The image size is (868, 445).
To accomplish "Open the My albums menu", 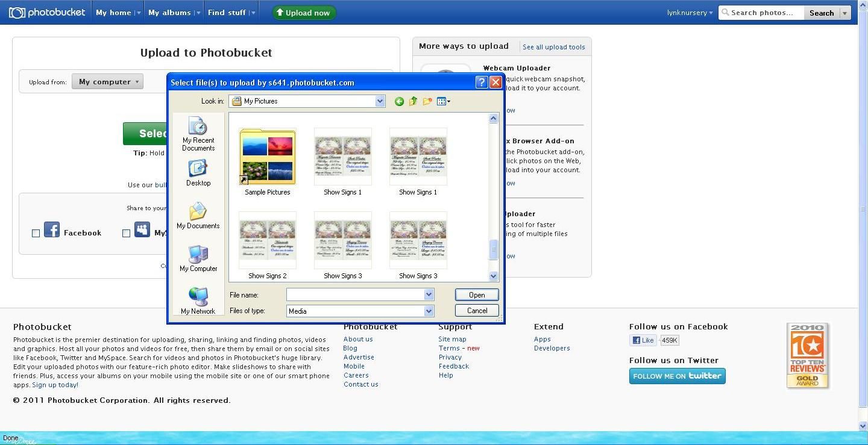I will coord(169,13).
